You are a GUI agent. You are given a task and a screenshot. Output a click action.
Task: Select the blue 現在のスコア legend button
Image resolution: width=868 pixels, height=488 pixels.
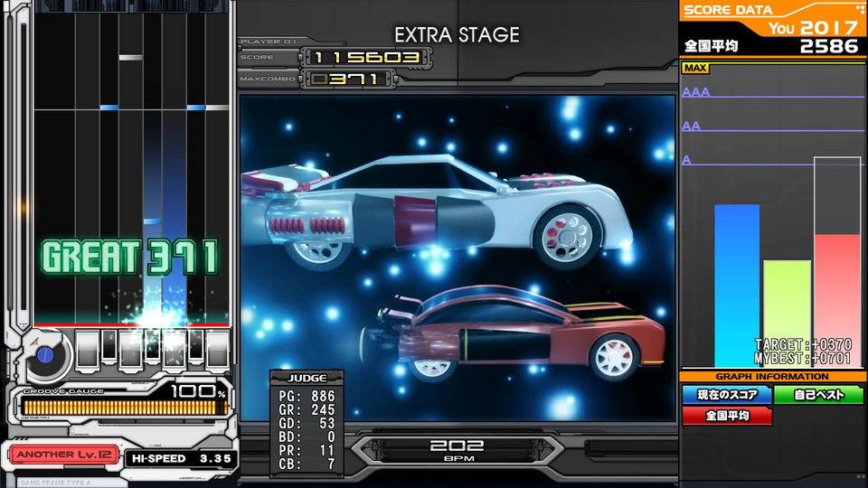point(727,395)
